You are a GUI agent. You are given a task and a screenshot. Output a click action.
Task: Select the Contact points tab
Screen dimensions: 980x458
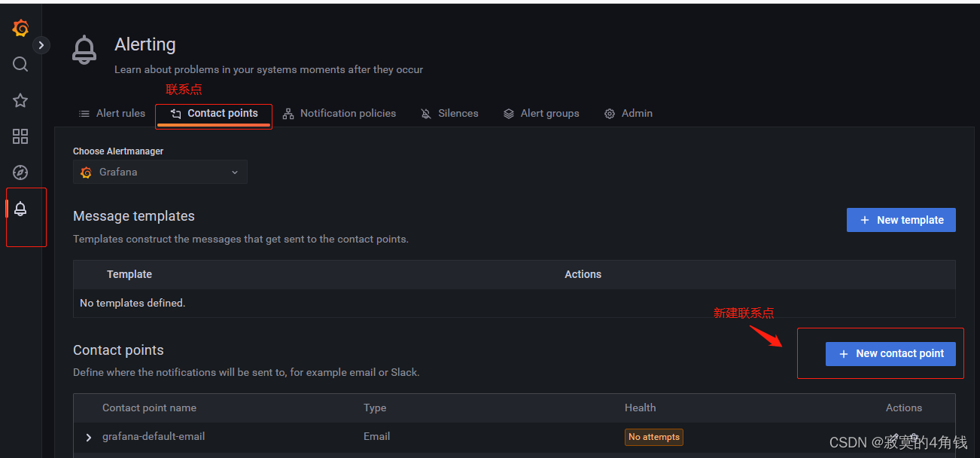(214, 113)
